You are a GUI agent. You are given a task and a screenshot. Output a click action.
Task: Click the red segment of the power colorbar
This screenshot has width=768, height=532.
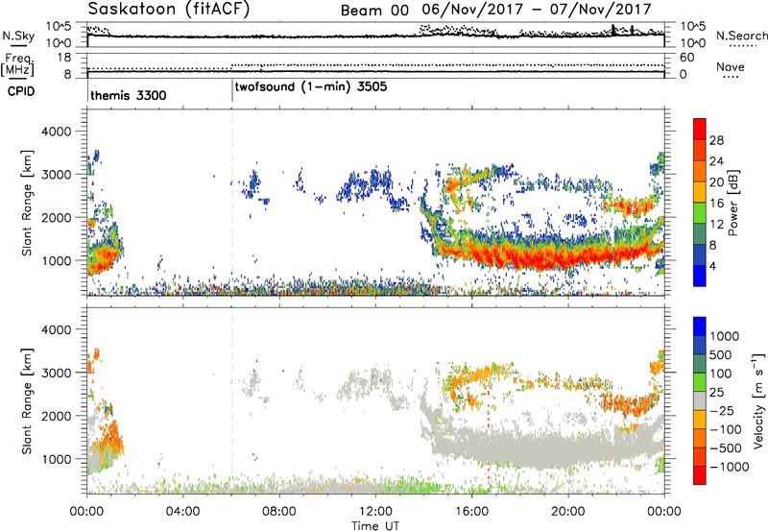click(x=700, y=130)
